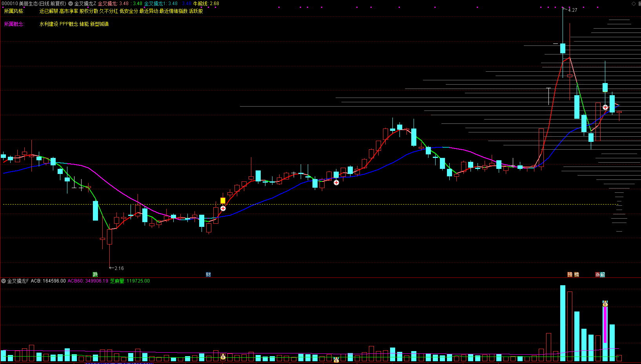Click the 新型城镇 concept tag

pos(99,24)
